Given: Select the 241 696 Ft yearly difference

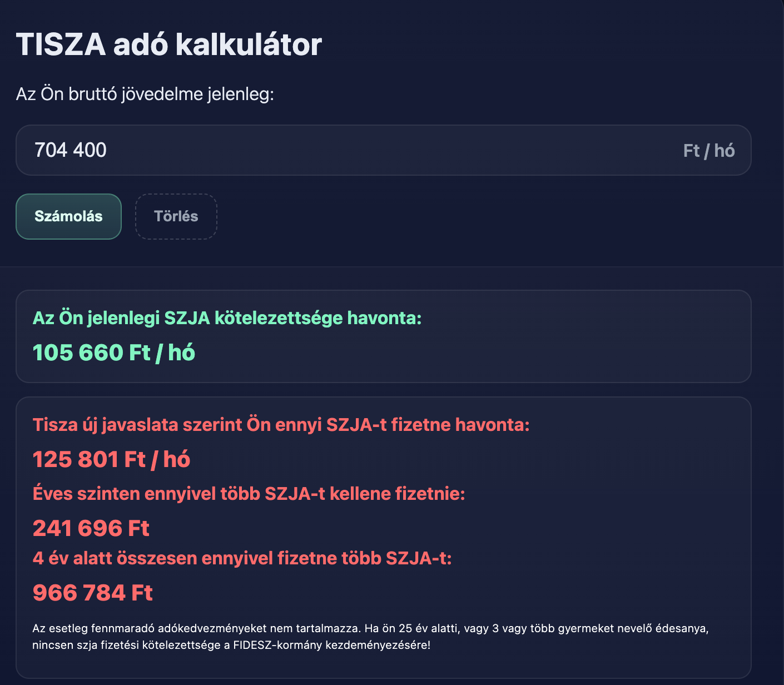Looking at the screenshot, I should (x=91, y=528).
